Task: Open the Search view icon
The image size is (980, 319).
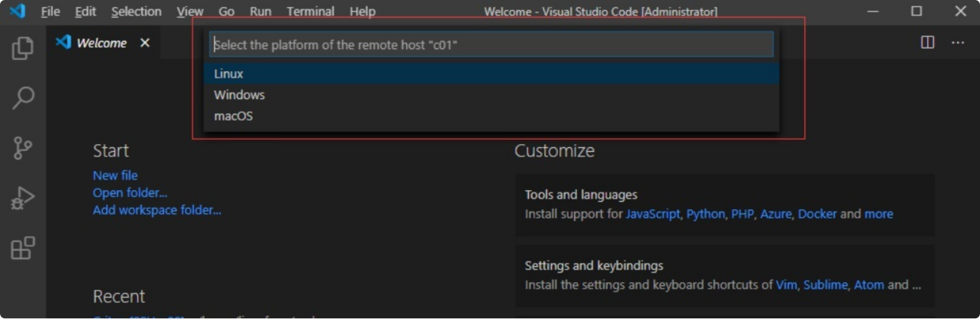Action: click(23, 98)
